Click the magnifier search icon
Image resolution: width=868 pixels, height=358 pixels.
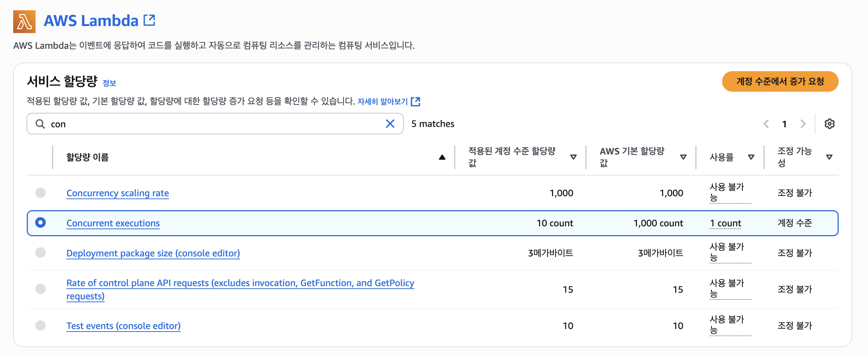tap(40, 124)
